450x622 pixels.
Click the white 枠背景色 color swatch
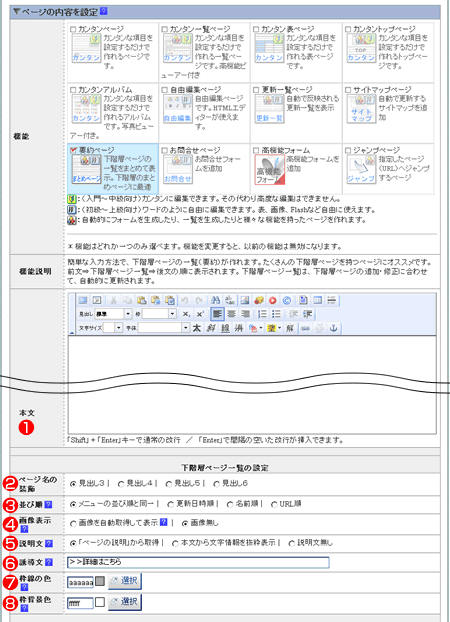coord(100,602)
